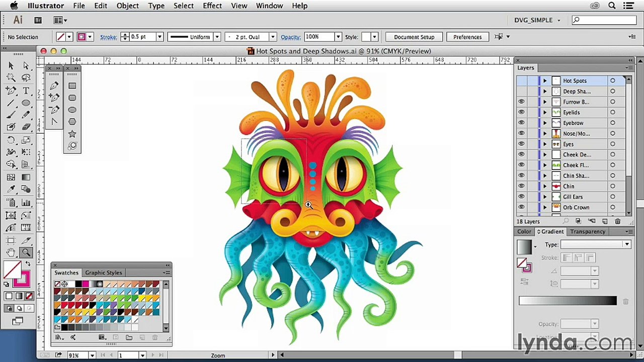Pick the Eraser tool
The image size is (644, 362).
click(26, 127)
